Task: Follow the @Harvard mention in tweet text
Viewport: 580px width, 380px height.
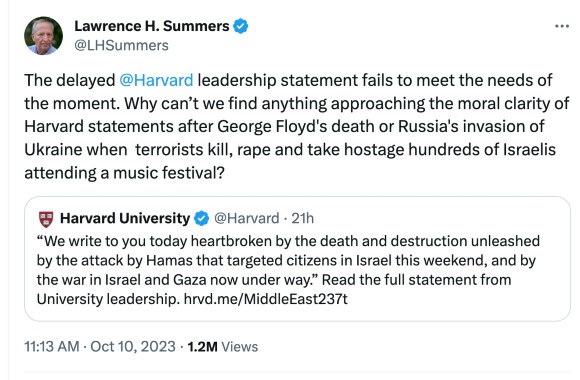Action: [x=156, y=80]
